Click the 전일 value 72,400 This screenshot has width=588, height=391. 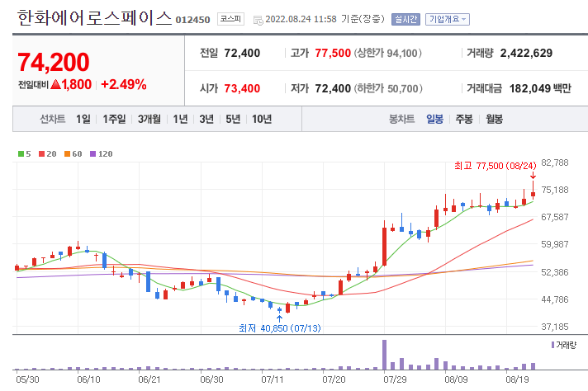[x=242, y=53]
